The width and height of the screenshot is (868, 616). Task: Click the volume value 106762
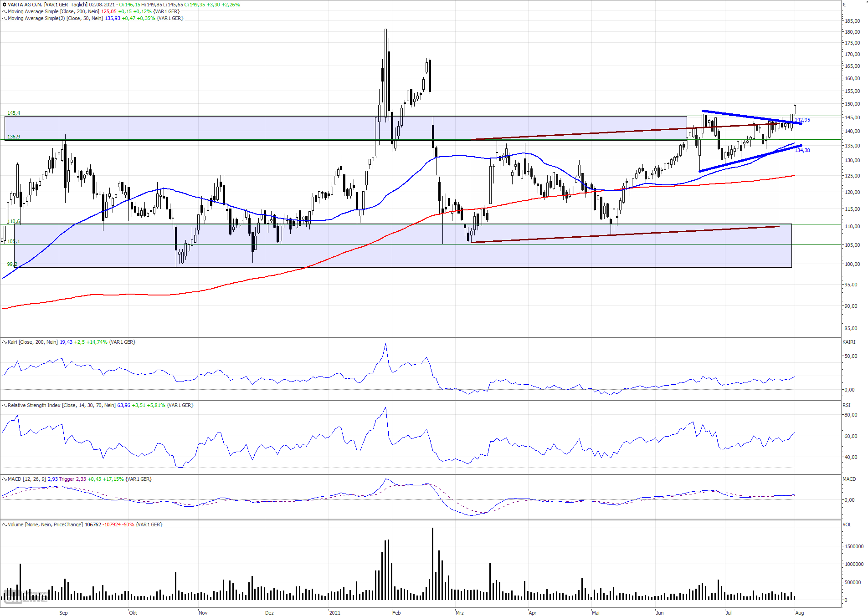pyautogui.click(x=93, y=524)
